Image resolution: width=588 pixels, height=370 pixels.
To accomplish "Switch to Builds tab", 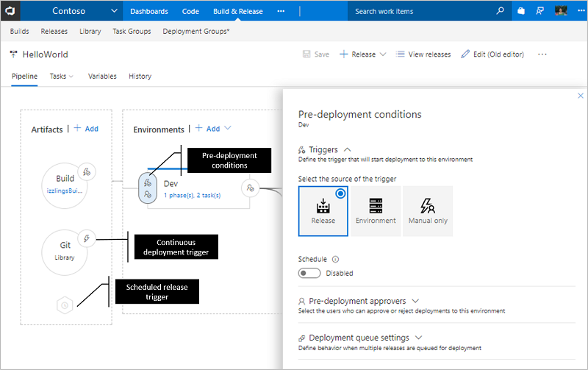I will point(20,31).
